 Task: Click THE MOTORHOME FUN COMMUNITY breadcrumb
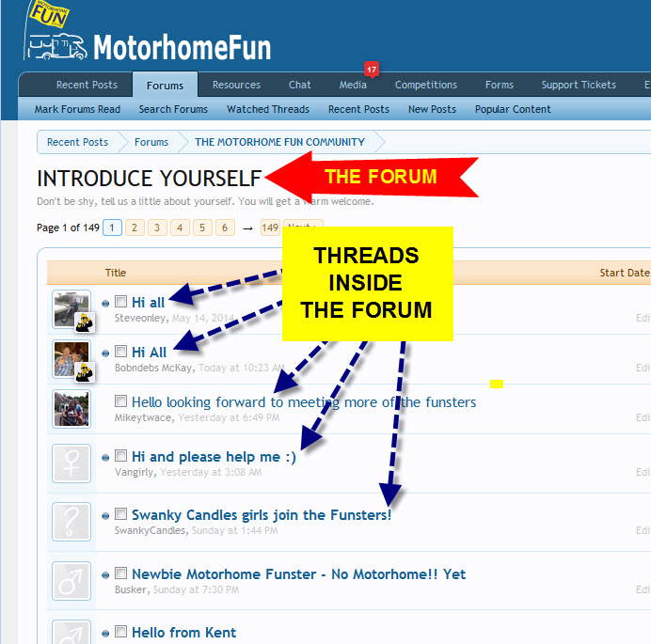click(x=279, y=142)
